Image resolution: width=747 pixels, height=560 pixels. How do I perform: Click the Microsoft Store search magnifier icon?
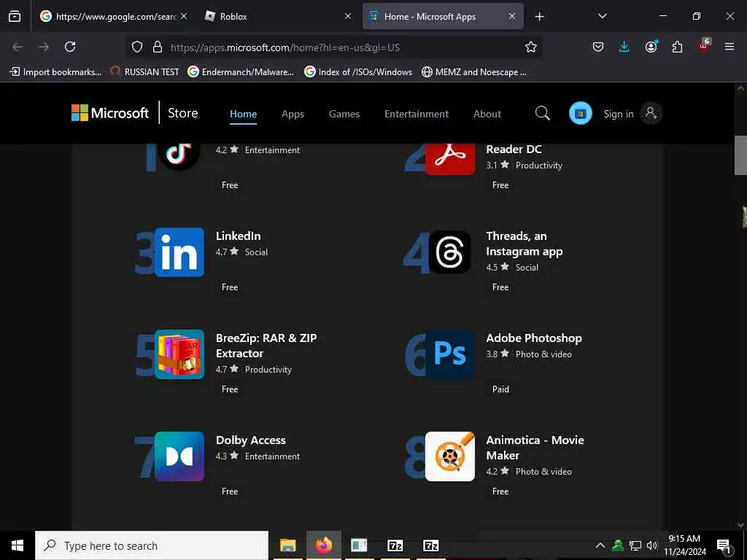542,113
